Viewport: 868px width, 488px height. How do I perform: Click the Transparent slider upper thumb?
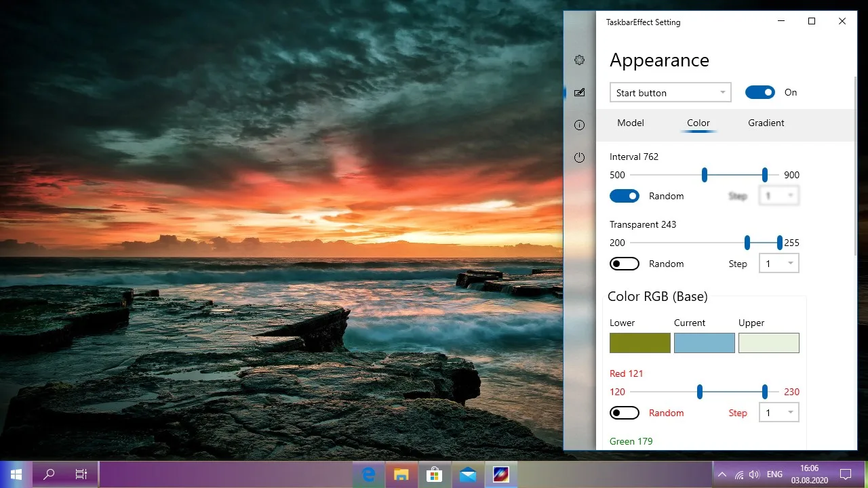point(780,243)
